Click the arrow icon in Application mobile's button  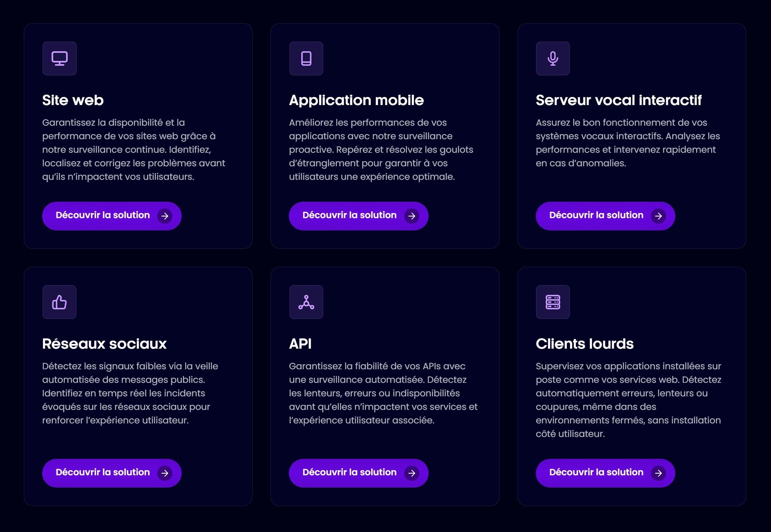[x=412, y=216]
